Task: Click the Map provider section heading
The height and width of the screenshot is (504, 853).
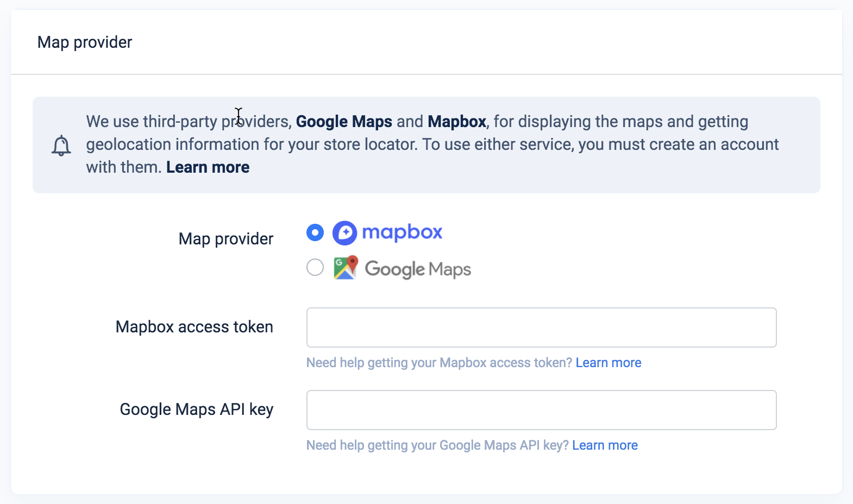Action: click(x=85, y=42)
